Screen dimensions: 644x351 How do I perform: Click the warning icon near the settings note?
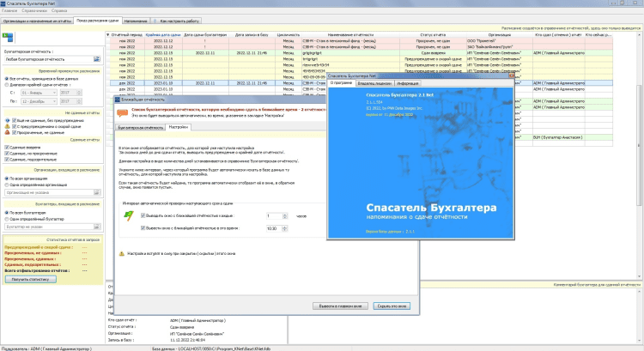122,254
